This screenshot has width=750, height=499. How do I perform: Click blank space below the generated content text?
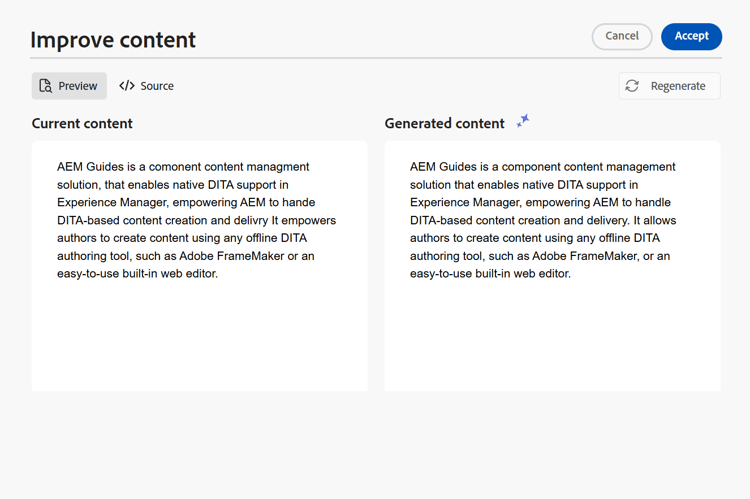click(552, 340)
